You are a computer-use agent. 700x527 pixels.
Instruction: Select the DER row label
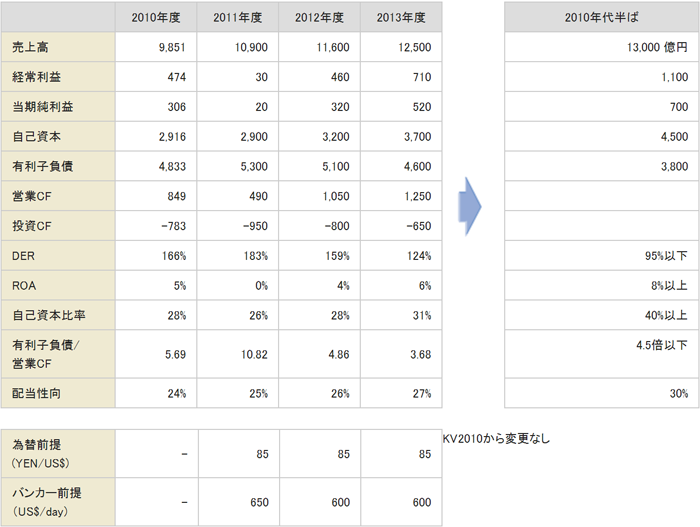pos(23,256)
